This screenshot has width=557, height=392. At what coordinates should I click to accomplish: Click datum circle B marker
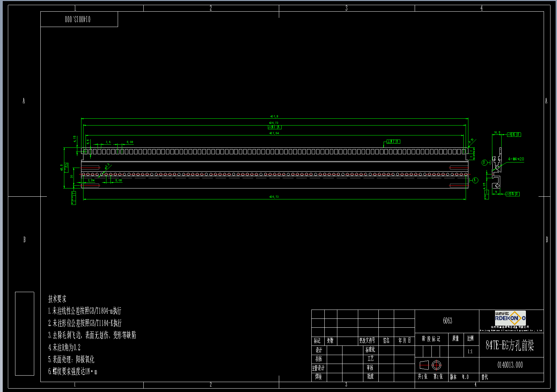pos(484,162)
